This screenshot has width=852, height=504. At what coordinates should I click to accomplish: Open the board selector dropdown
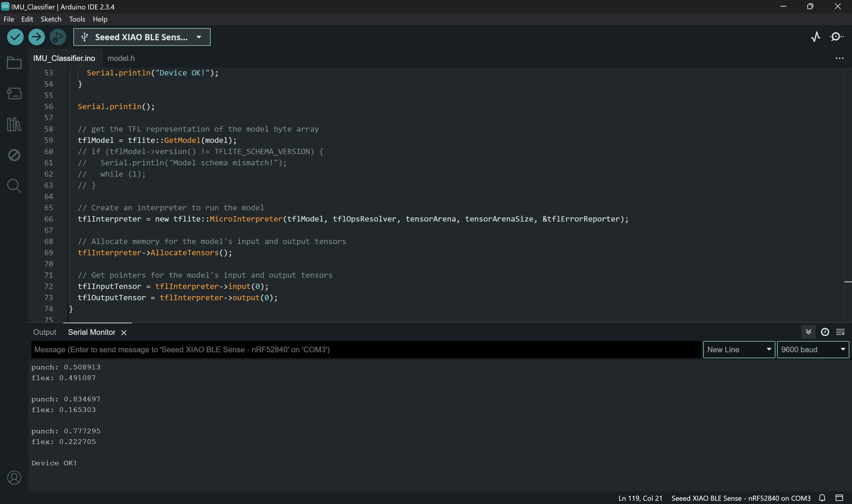[142, 37]
